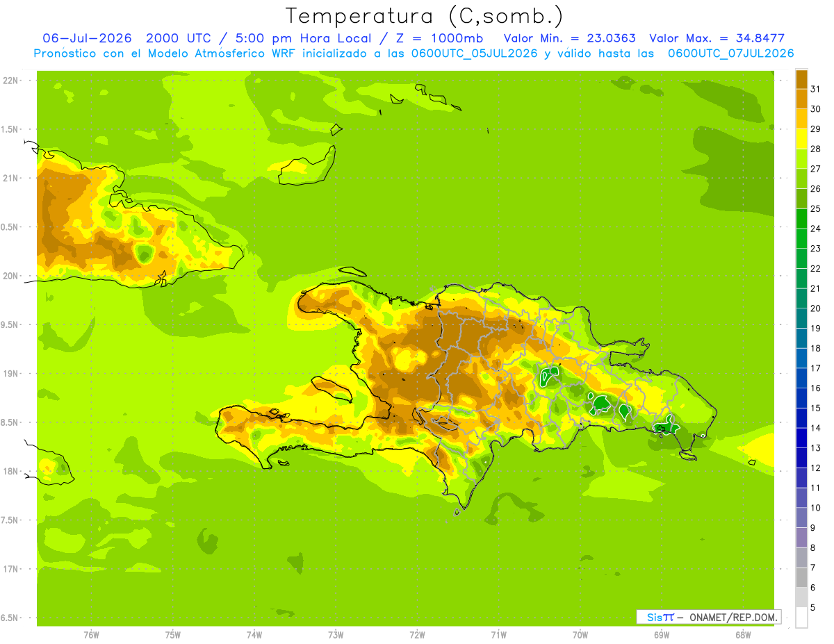Click the "72W" longitude label
The width and height of the screenshot is (834, 644).
coord(417,635)
